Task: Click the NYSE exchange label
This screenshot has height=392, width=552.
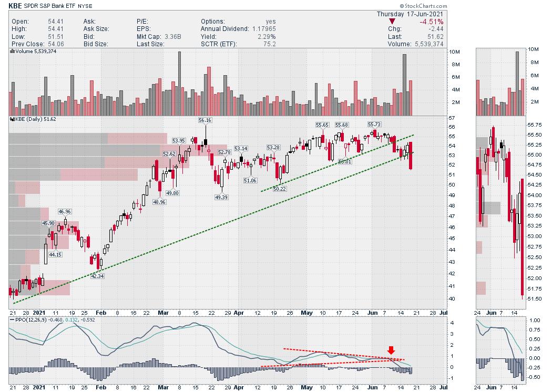Action: point(85,6)
